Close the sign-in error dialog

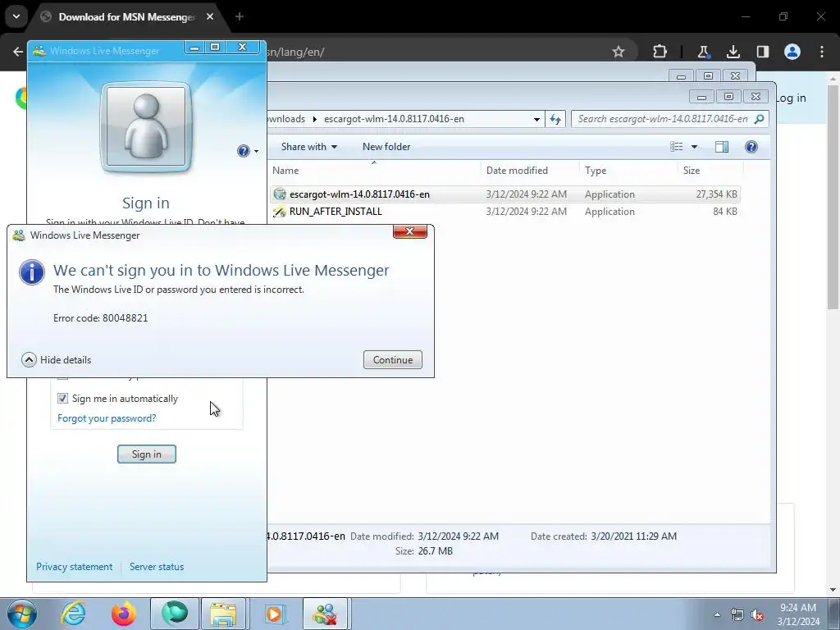[x=410, y=231]
